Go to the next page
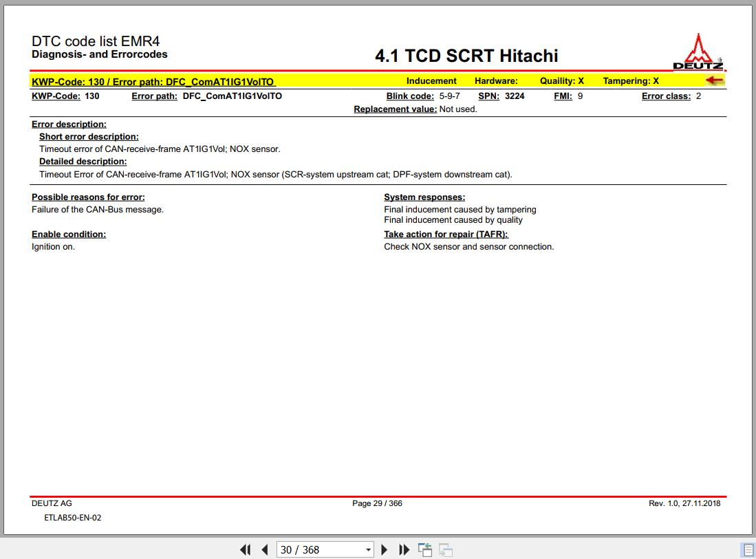 pos(385,550)
